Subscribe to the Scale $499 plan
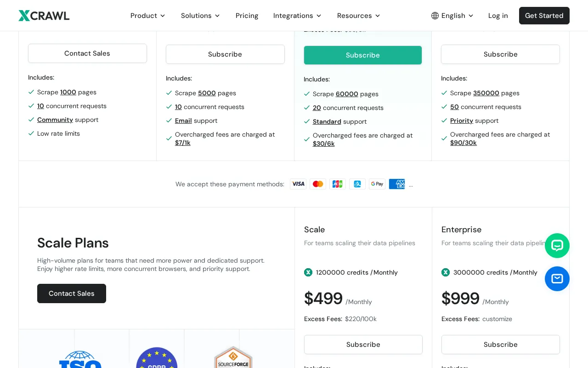Screen dimensions: 588x368 363,345
